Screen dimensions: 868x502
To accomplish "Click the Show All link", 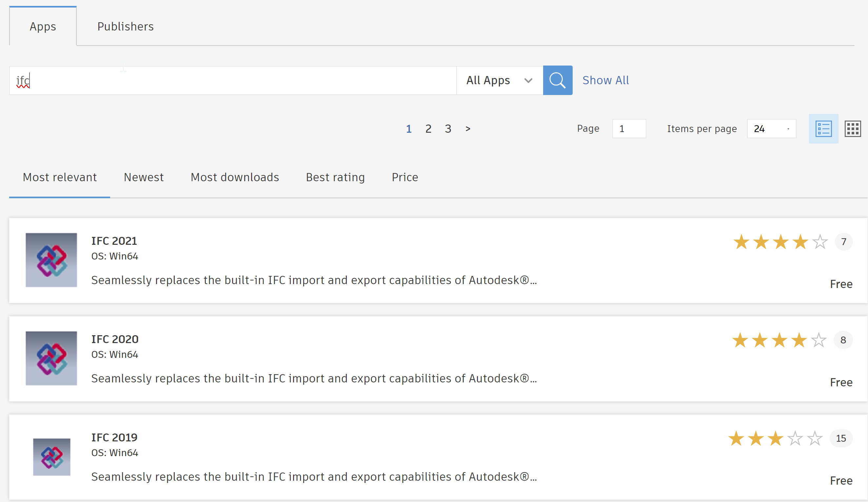I will (x=605, y=80).
